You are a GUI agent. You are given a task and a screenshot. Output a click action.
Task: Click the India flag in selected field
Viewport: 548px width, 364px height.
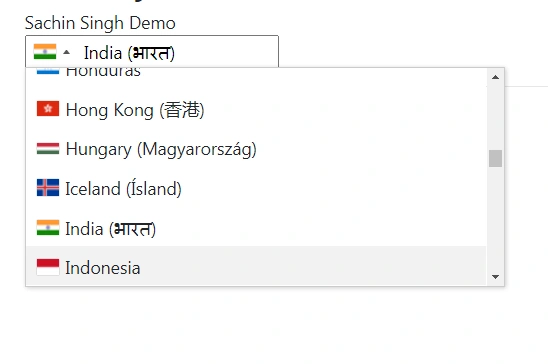(45, 52)
